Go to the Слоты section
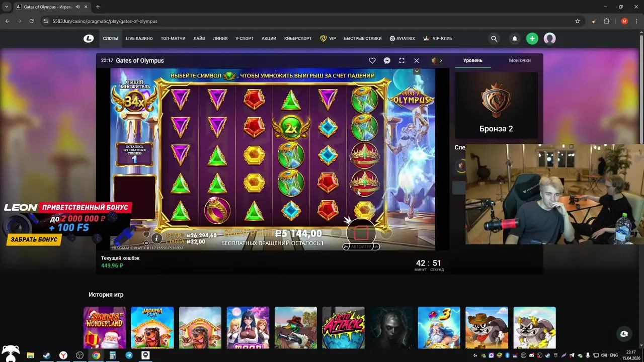644x362 pixels. click(110, 38)
